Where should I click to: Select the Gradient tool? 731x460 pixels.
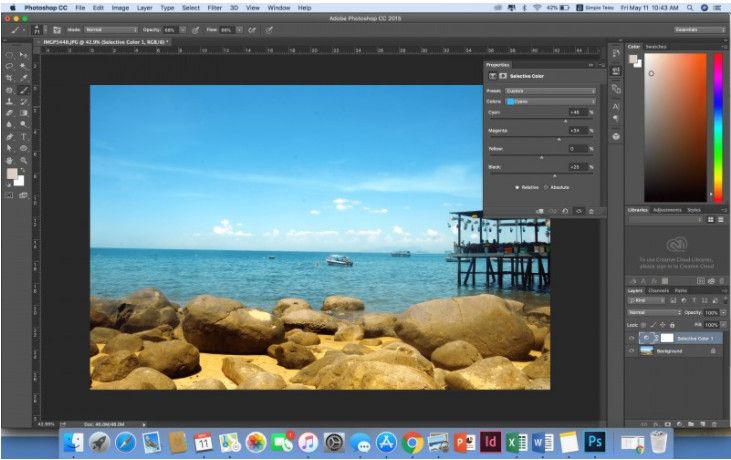pyautogui.click(x=23, y=113)
